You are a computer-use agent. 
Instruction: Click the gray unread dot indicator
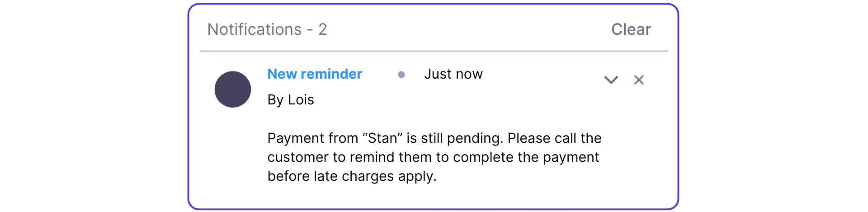pyautogui.click(x=401, y=75)
